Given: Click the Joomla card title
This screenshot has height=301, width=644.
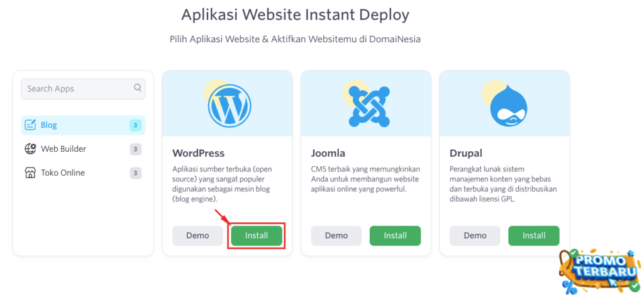Looking at the screenshot, I should (328, 154).
